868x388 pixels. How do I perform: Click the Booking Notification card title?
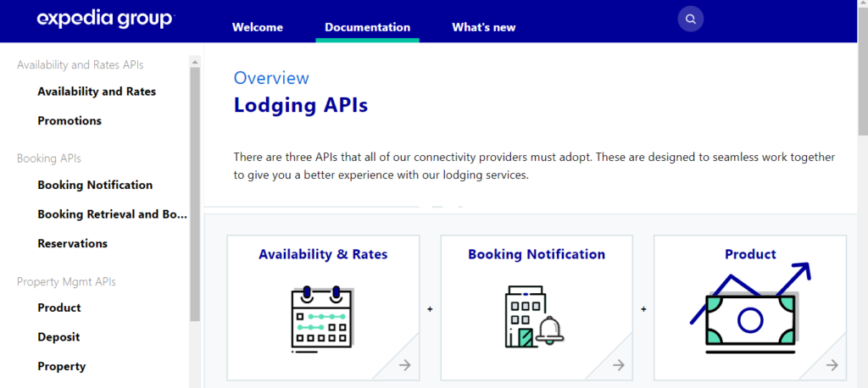(x=537, y=254)
